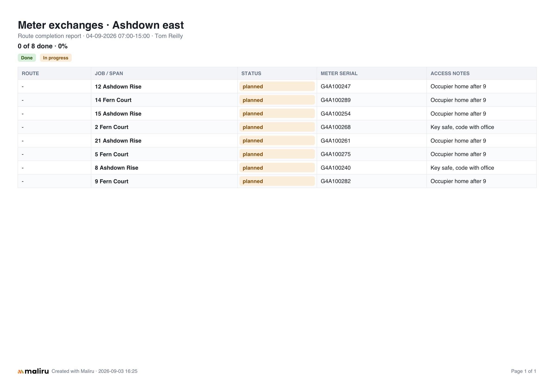Select the 8 Ashdown Rise job
This screenshot has height=392, width=555.
coord(117,168)
